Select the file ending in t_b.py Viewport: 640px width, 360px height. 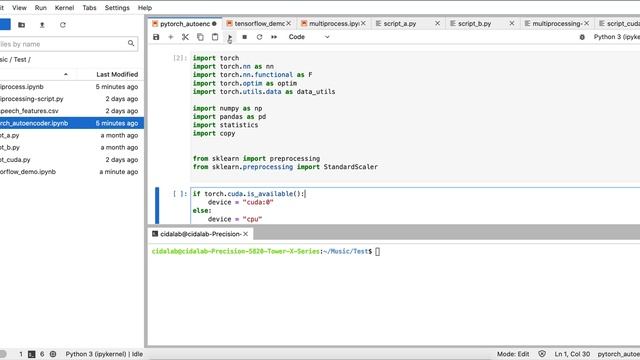click(72, 147)
